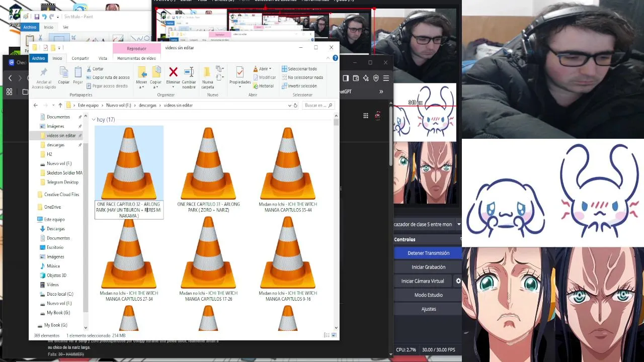This screenshot has width=644, height=362.
Task: Open virtual camera settings gear in OBS
Action: coord(458,281)
